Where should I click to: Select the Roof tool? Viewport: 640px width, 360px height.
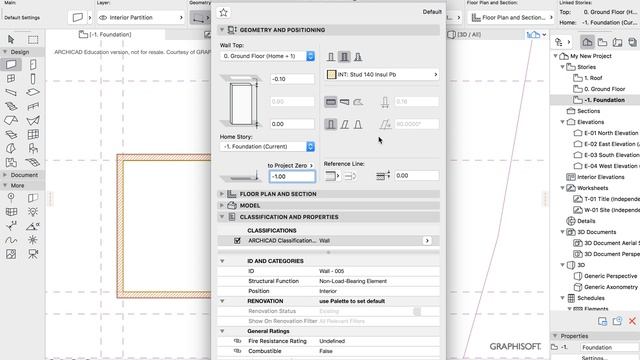pyautogui.click(x=11, y=120)
